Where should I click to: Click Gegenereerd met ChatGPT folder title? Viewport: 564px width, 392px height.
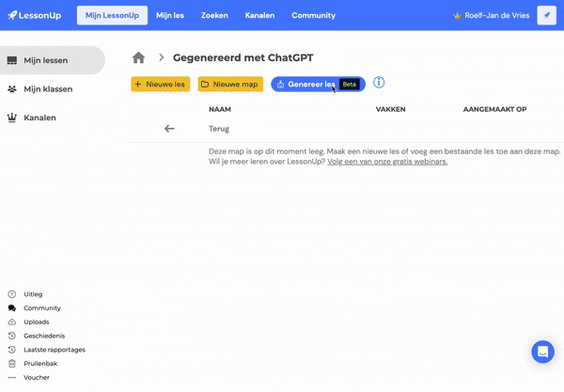coord(243,57)
